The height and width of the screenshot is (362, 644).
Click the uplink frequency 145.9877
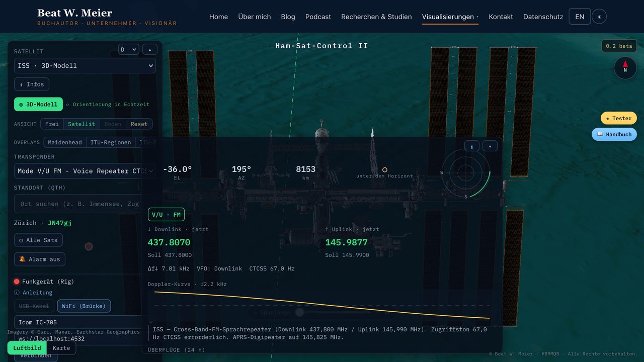pyautogui.click(x=346, y=242)
